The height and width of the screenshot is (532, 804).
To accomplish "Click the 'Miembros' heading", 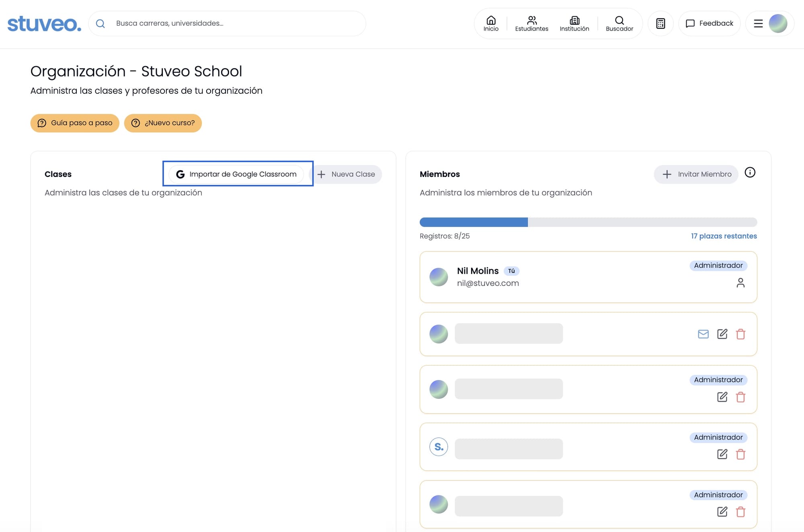I will point(440,174).
